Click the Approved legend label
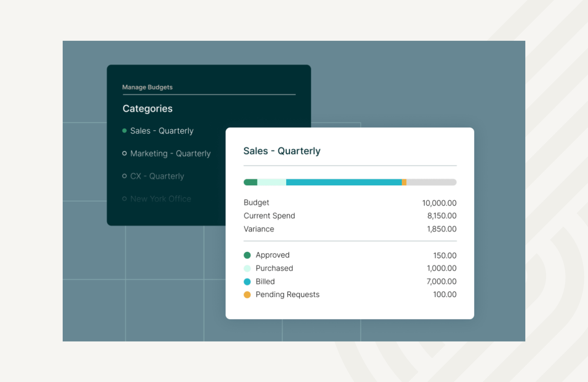Viewport: 588px width, 382px height. (273, 255)
